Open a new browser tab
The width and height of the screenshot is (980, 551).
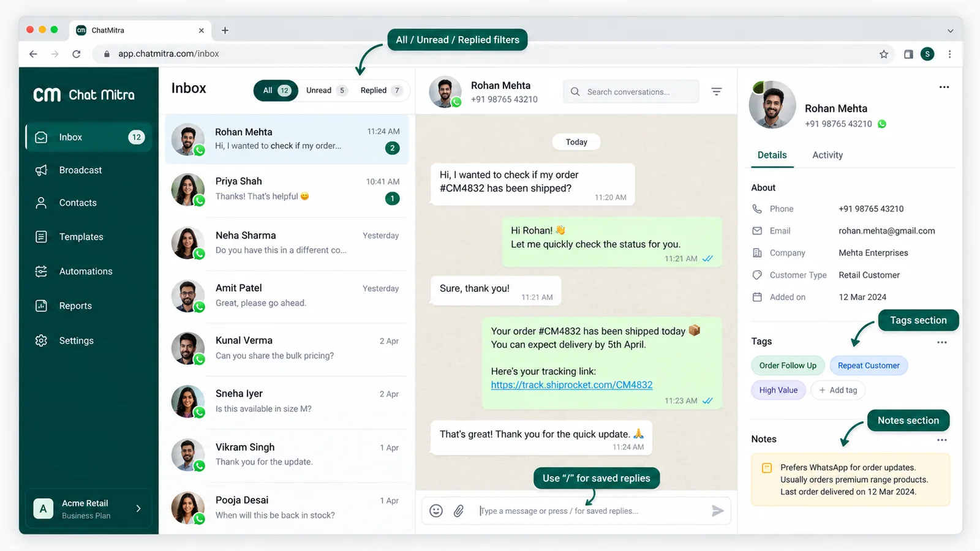click(225, 30)
